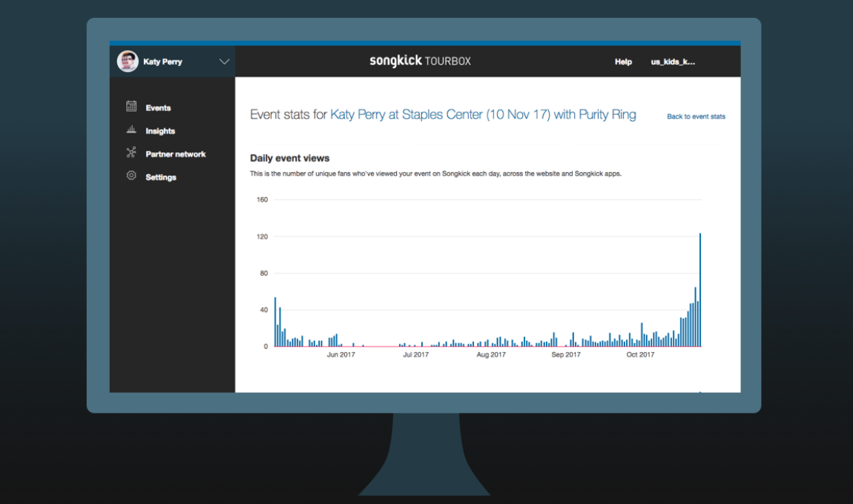Click the Daily event views heading

(x=290, y=158)
